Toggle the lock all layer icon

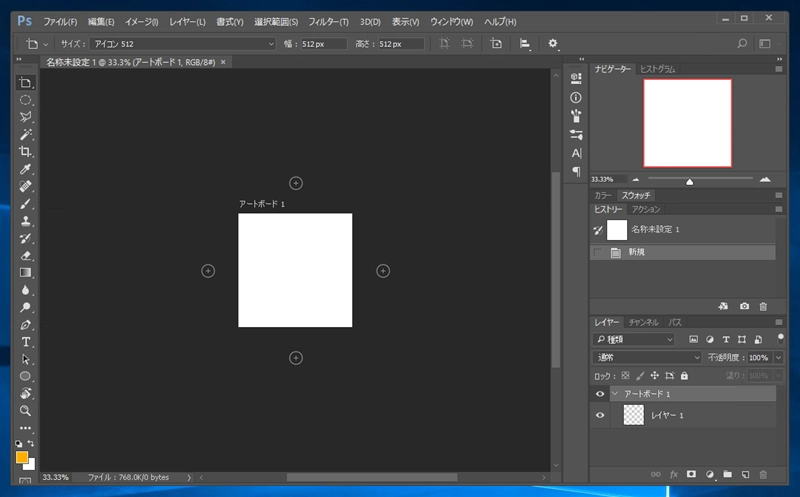coord(684,376)
